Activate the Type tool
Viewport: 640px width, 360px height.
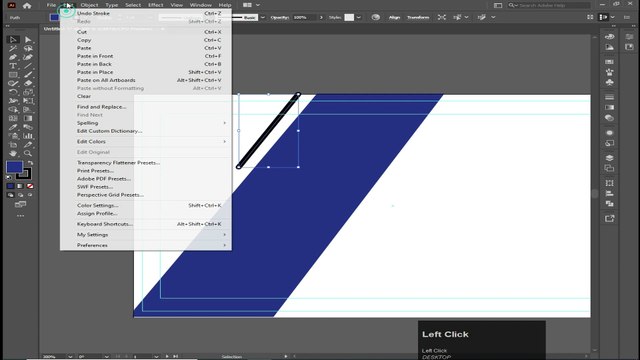(13, 66)
